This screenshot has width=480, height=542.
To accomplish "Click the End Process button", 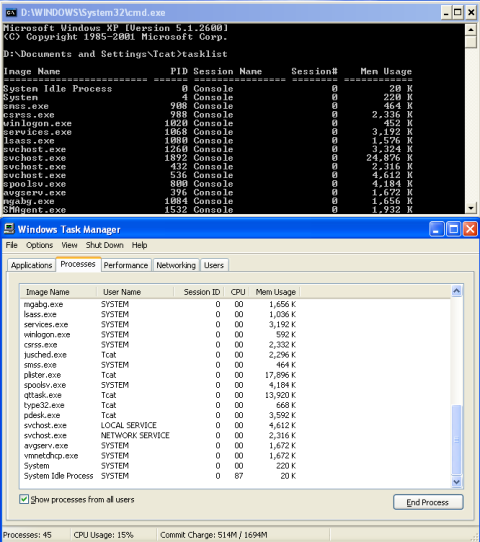I will 428,502.
